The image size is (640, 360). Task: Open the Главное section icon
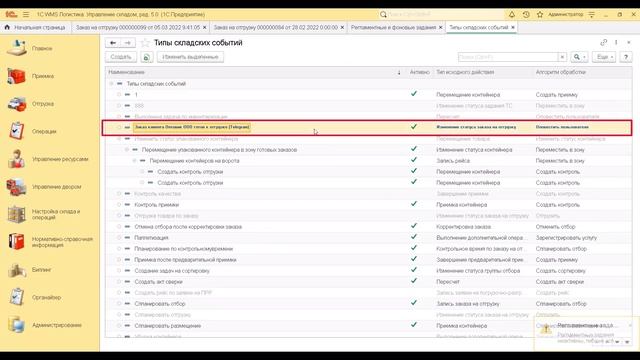tap(17, 48)
